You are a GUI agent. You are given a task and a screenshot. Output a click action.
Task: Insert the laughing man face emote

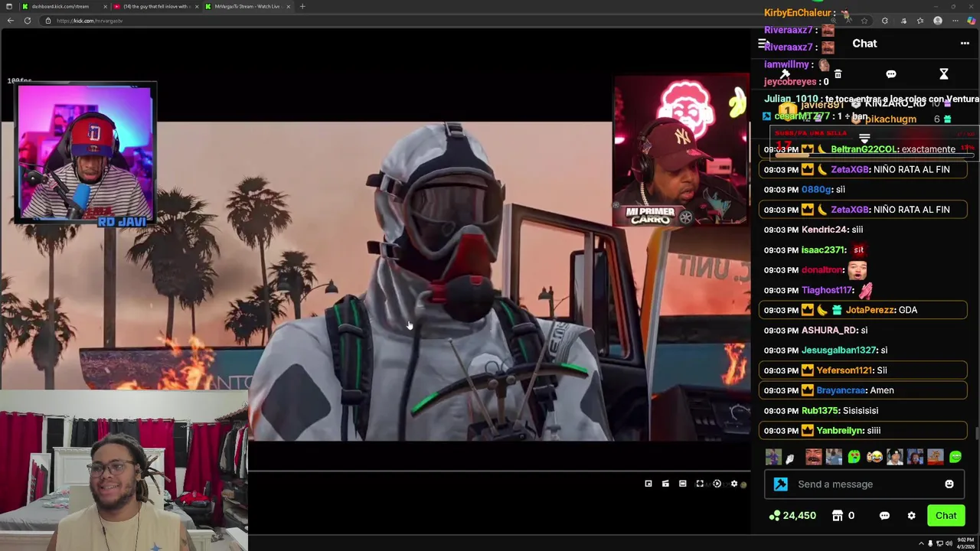[x=813, y=457]
